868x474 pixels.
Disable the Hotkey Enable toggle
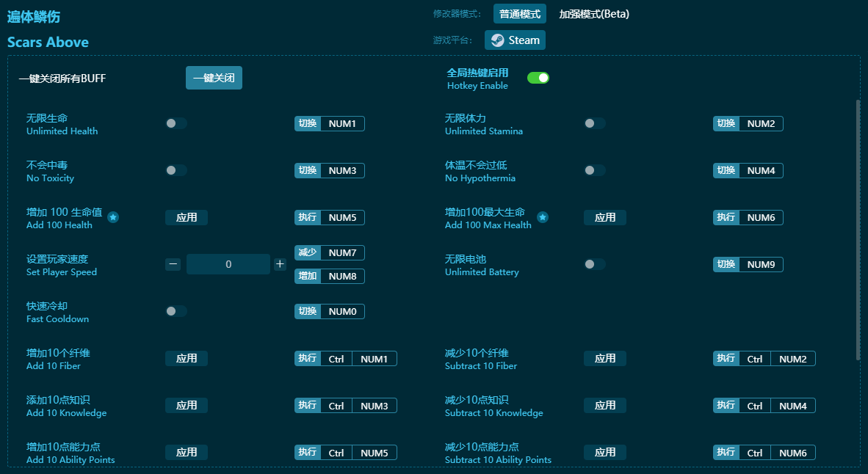click(x=538, y=78)
